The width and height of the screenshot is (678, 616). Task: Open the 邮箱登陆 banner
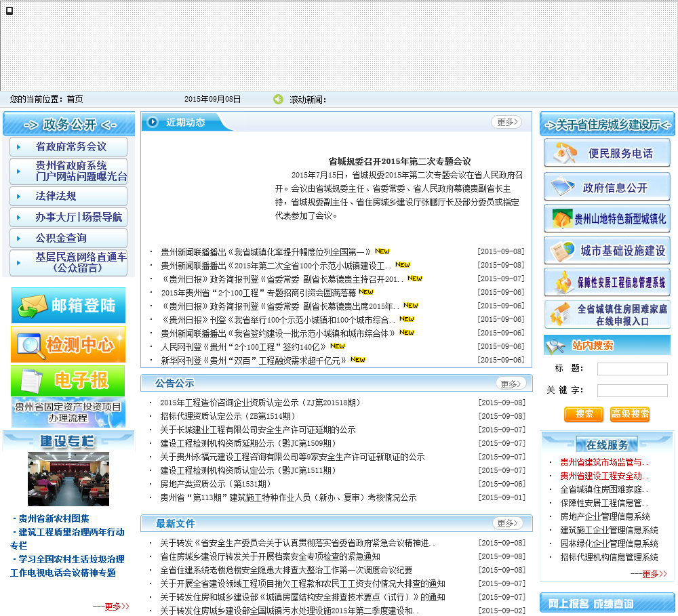tap(68, 306)
